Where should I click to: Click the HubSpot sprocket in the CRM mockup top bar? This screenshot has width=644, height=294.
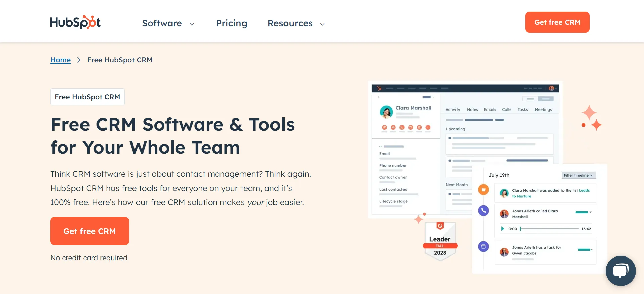(379, 88)
